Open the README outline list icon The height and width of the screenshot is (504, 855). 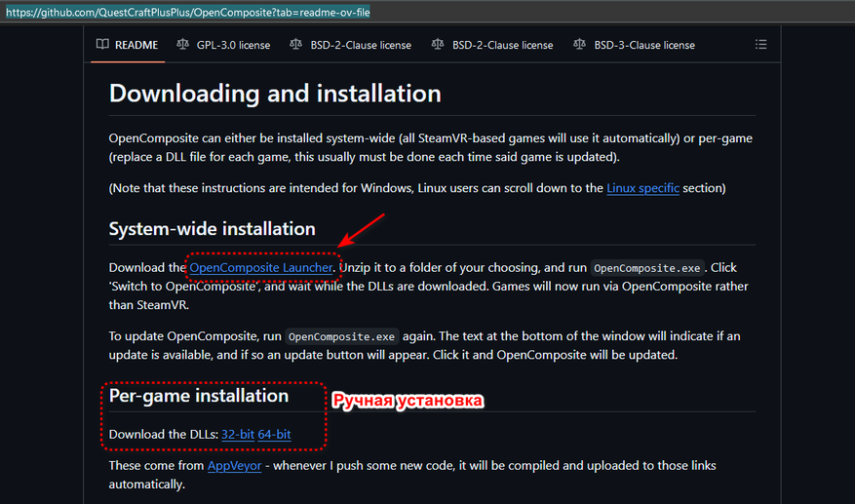point(761,45)
